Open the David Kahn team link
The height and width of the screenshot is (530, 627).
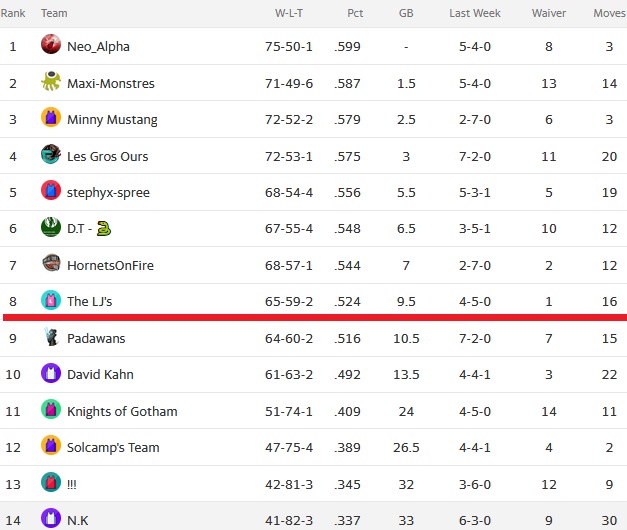[x=100, y=374]
